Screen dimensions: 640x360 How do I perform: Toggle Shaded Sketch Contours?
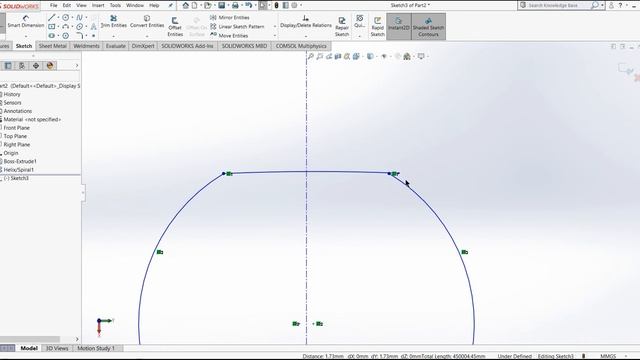428,27
